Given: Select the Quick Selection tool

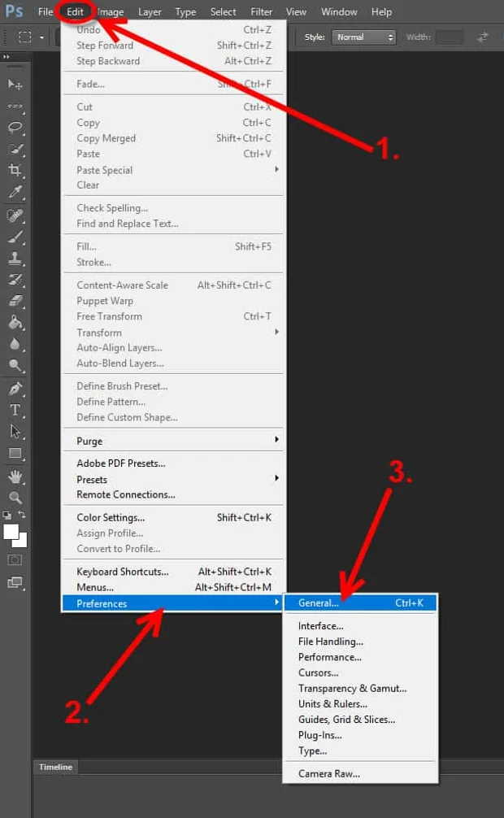Looking at the screenshot, I should (15, 149).
